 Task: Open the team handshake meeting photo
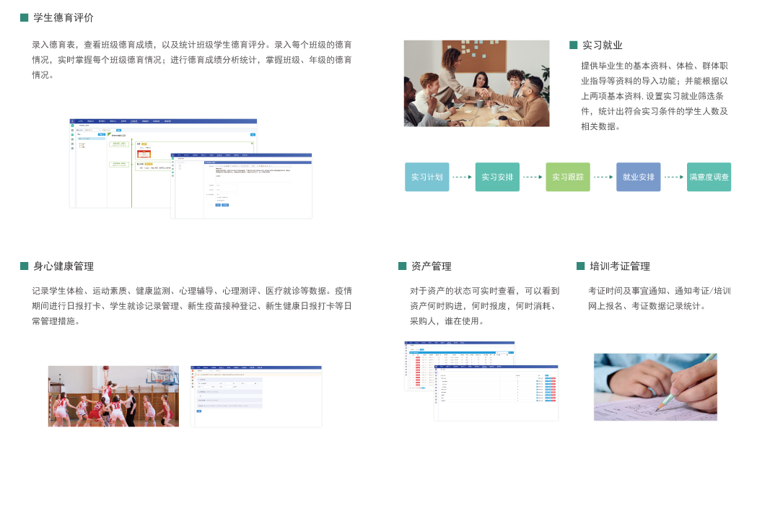click(476, 83)
